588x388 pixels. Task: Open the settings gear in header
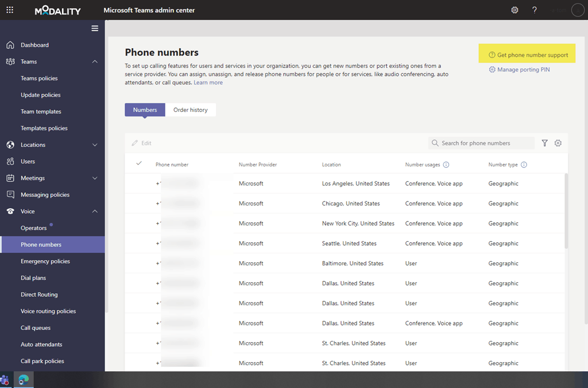pyautogui.click(x=514, y=10)
